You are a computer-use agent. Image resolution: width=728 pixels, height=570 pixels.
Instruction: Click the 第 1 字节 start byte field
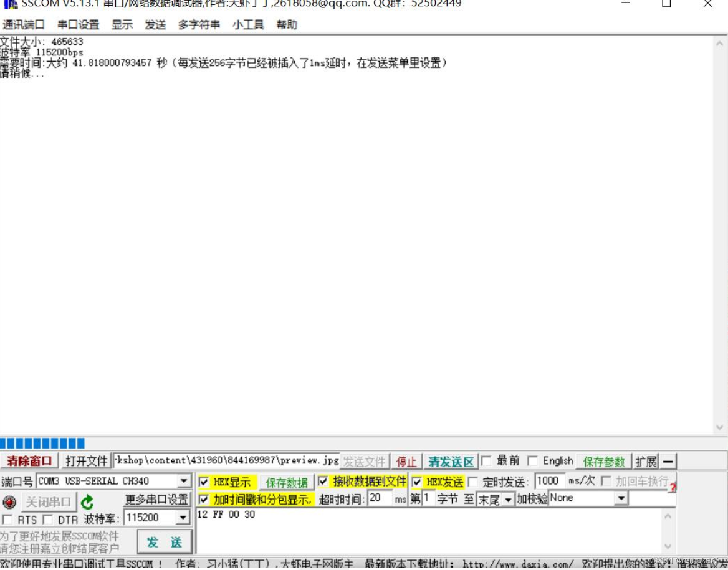(x=428, y=499)
